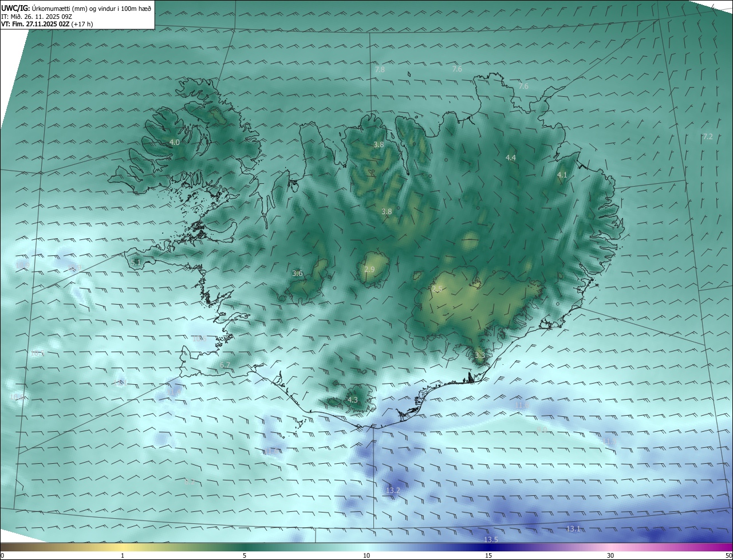The height and width of the screenshot is (560, 733).
Task: Click the 4.3 value label on the map
Action: pyautogui.click(x=353, y=400)
